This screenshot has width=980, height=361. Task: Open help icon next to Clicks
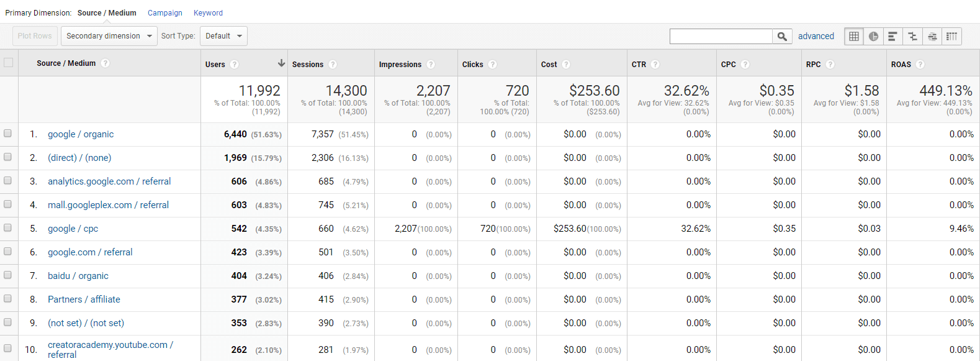coord(492,64)
